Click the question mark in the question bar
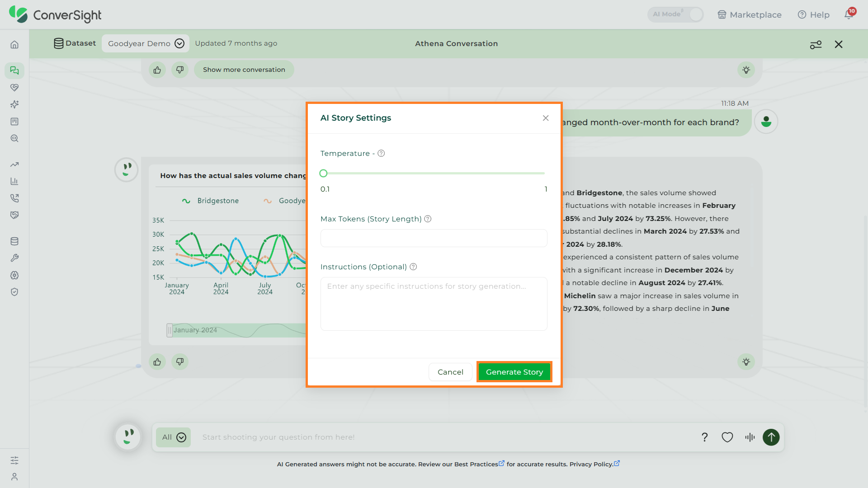 pyautogui.click(x=704, y=437)
